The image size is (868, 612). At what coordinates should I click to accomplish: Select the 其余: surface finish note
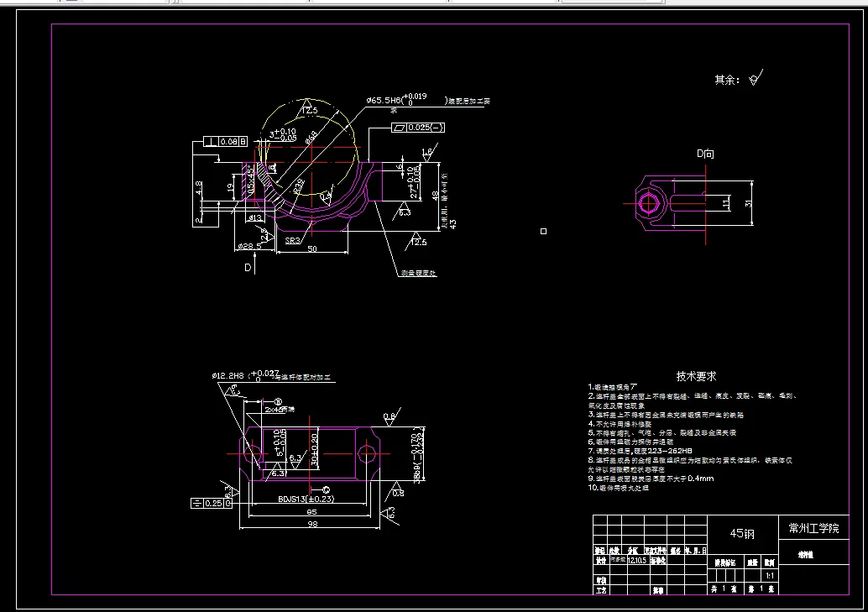pyautogui.click(x=727, y=80)
